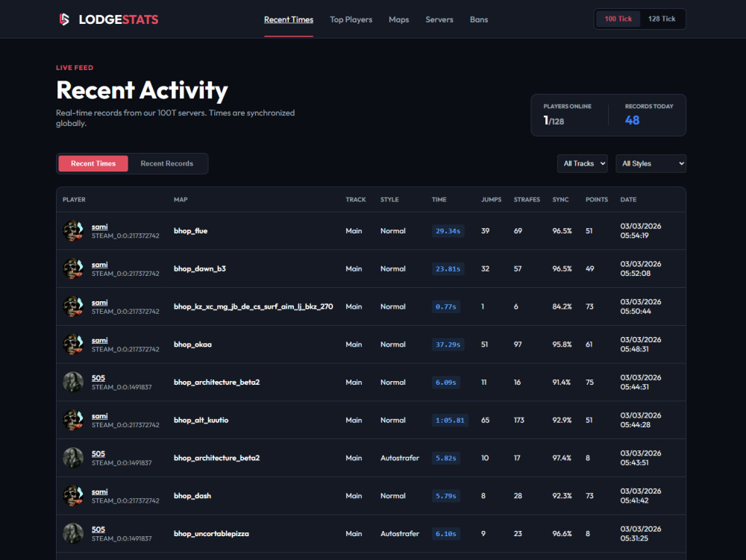This screenshot has width=746, height=560.
Task: Switch to 128 Tick mode
Action: (661, 19)
